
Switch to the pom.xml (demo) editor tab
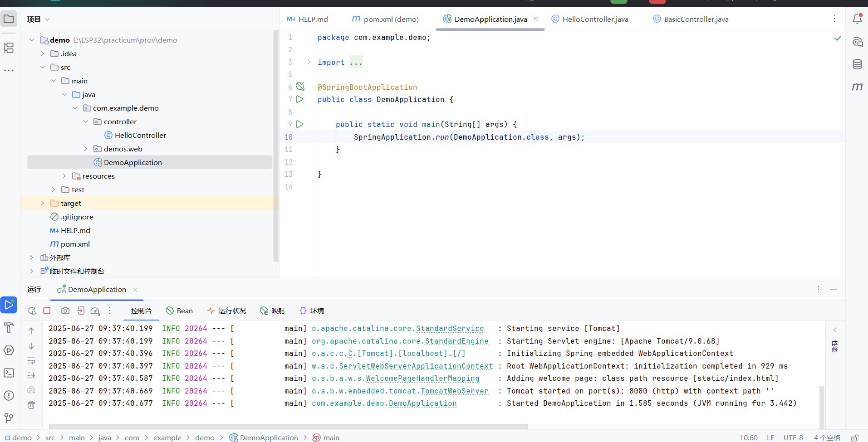tap(385, 19)
